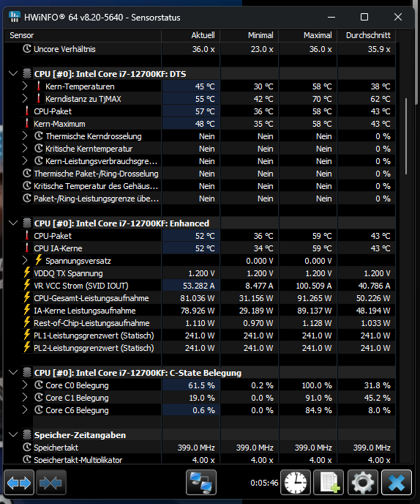420x504 pixels.
Task: Expand the Core C0 Belegung row
Action: click(25, 385)
